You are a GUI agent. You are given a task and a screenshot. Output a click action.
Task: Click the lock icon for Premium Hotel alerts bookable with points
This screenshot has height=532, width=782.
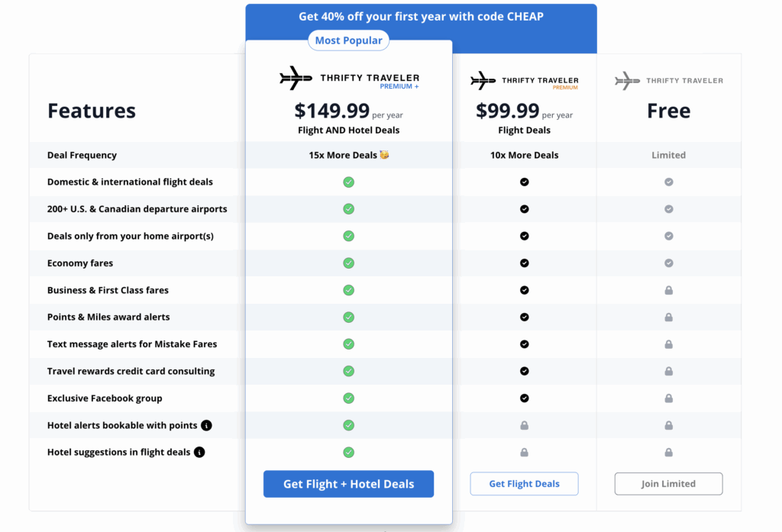[524, 425]
